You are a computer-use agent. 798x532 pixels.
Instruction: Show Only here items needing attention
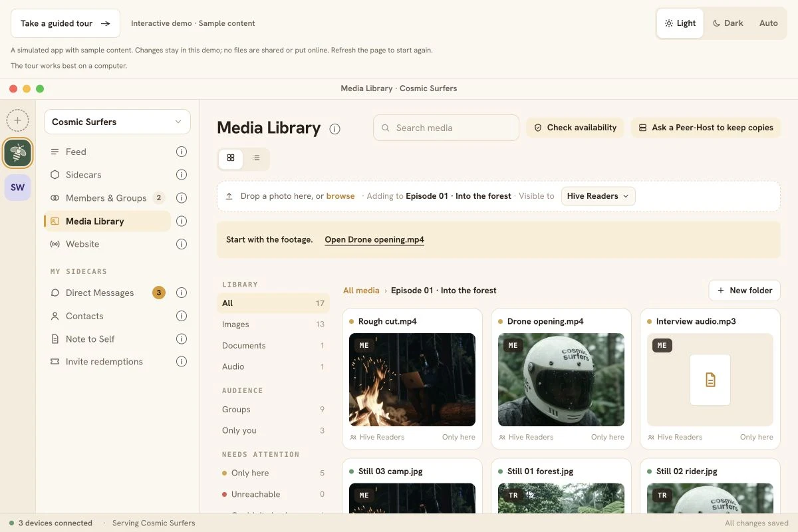tap(273, 473)
